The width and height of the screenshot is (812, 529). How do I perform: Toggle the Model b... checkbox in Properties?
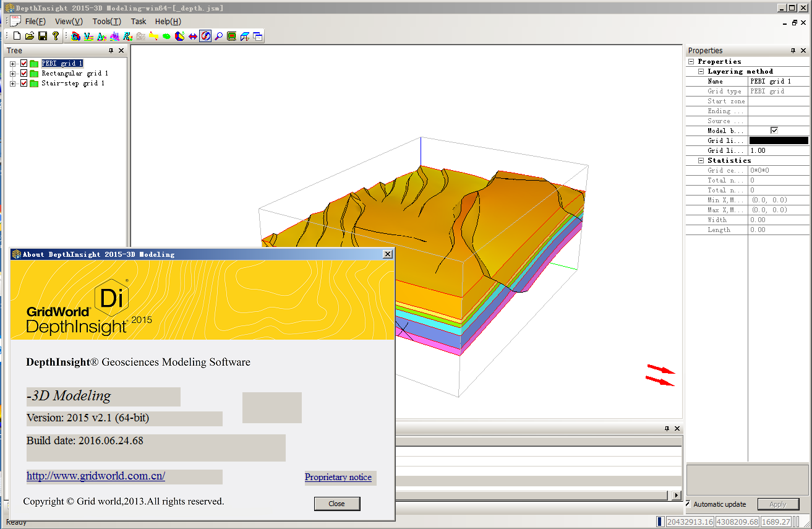(774, 131)
